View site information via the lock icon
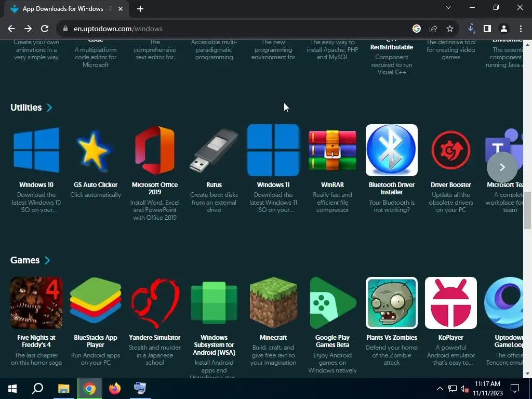This screenshot has width=532, height=399. click(x=65, y=29)
